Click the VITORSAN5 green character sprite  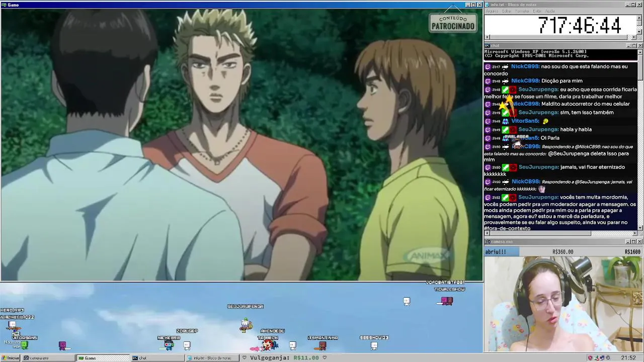(24, 345)
